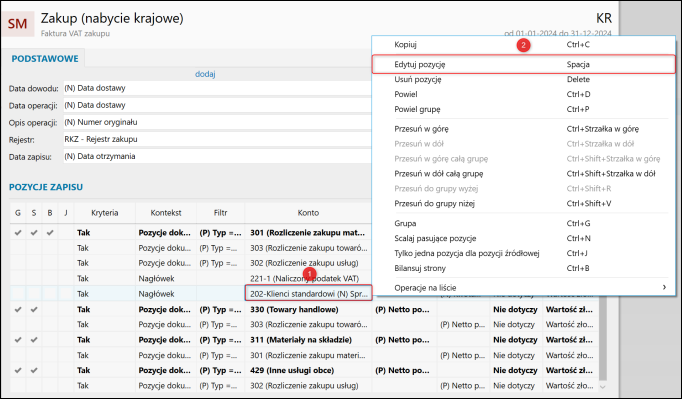Click Nie dotyczy in row 311

515,340
